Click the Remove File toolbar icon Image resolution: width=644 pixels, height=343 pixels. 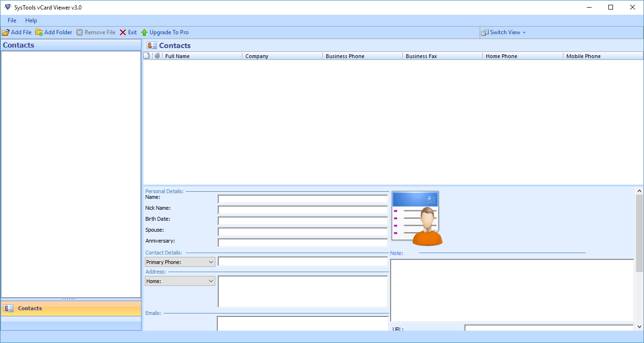[x=79, y=32]
